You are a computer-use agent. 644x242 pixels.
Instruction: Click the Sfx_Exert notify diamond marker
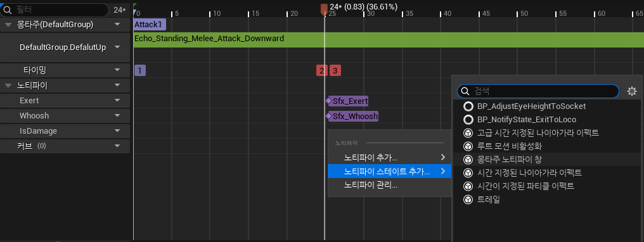pyautogui.click(x=328, y=101)
